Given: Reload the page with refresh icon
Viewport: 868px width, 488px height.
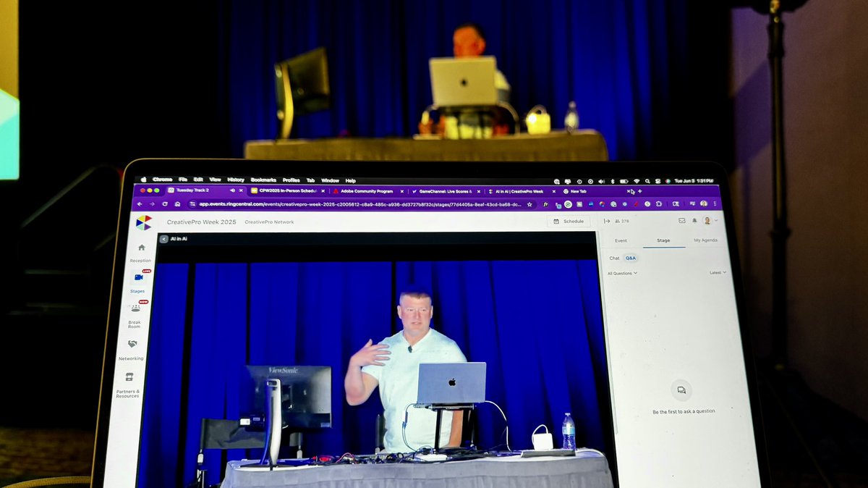Looking at the screenshot, I should (x=165, y=204).
